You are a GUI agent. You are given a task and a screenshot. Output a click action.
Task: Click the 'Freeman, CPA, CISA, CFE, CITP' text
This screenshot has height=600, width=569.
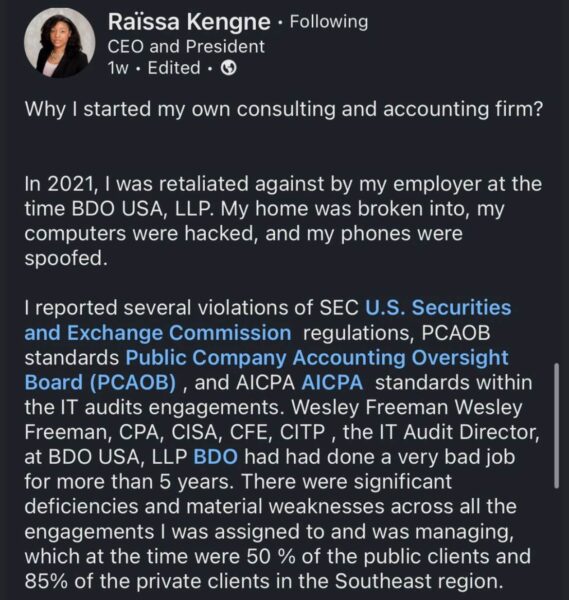coord(175,432)
